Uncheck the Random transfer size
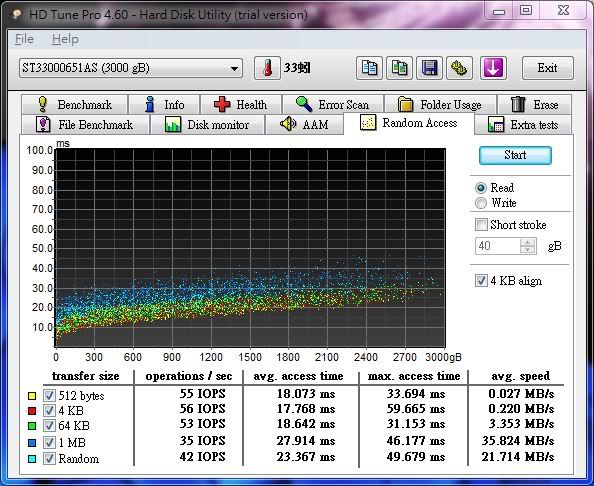The height and width of the screenshot is (486, 594). [49, 458]
